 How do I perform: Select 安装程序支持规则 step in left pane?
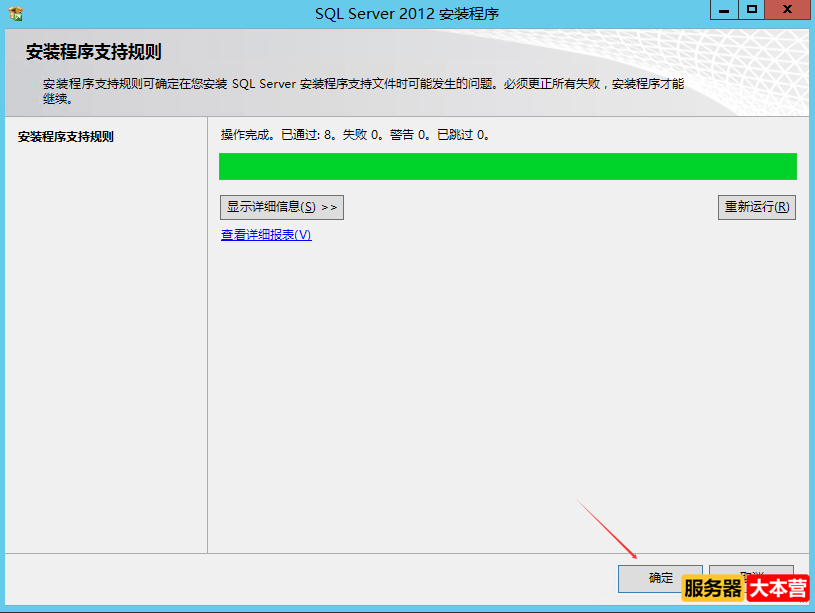coord(65,137)
